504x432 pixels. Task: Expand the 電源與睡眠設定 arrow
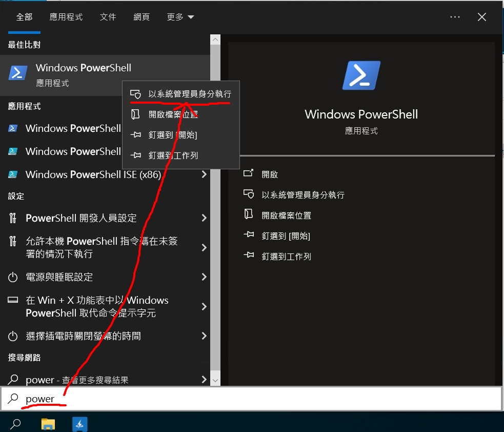(x=204, y=277)
